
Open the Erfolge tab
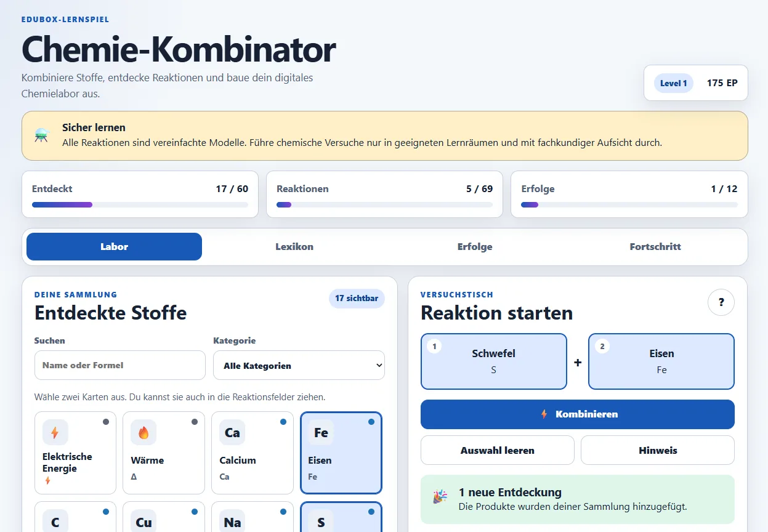click(x=475, y=246)
